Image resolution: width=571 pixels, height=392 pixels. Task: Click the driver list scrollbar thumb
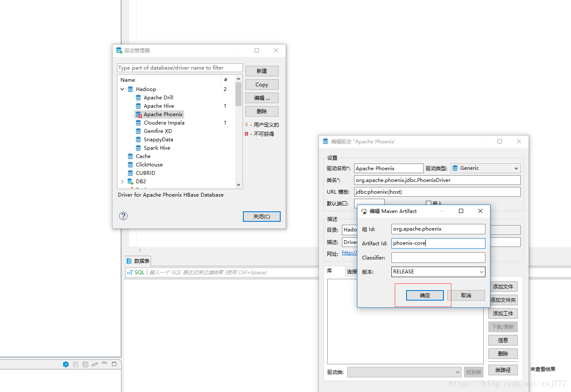tap(238, 94)
